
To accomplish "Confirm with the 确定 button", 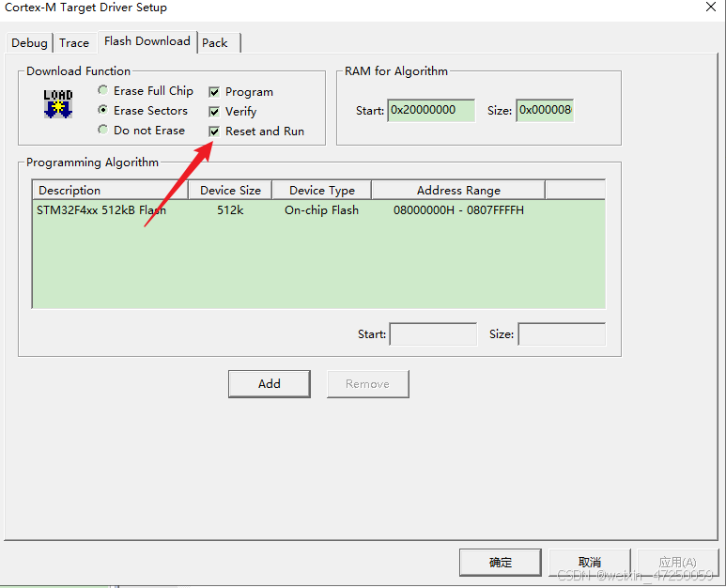I will tap(501, 563).
